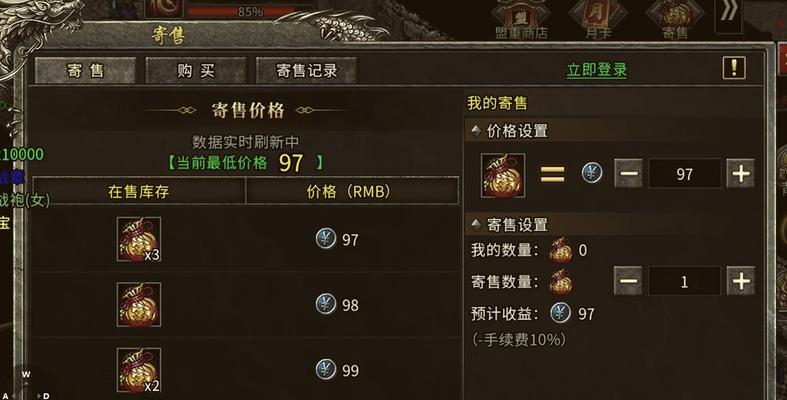Open the 盟重商店 shop icon

pyautogui.click(x=521, y=20)
